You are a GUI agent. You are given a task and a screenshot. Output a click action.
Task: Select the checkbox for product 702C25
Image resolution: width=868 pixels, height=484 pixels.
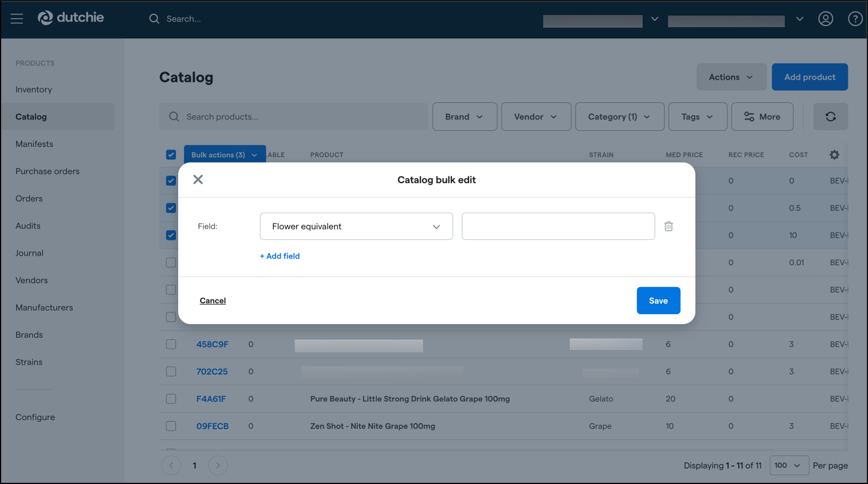pyautogui.click(x=171, y=371)
